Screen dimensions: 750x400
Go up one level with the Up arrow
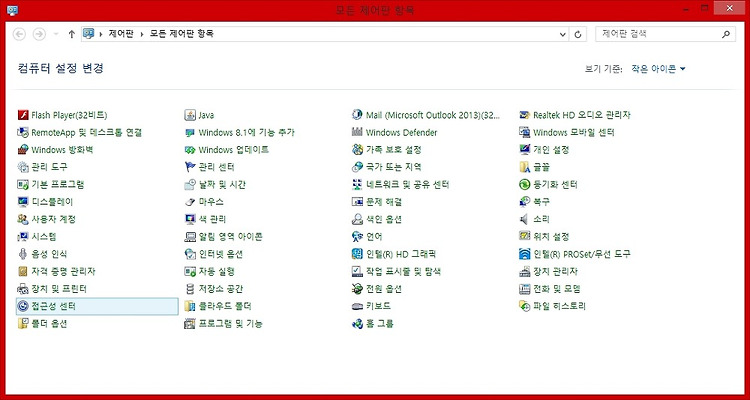tap(72, 34)
